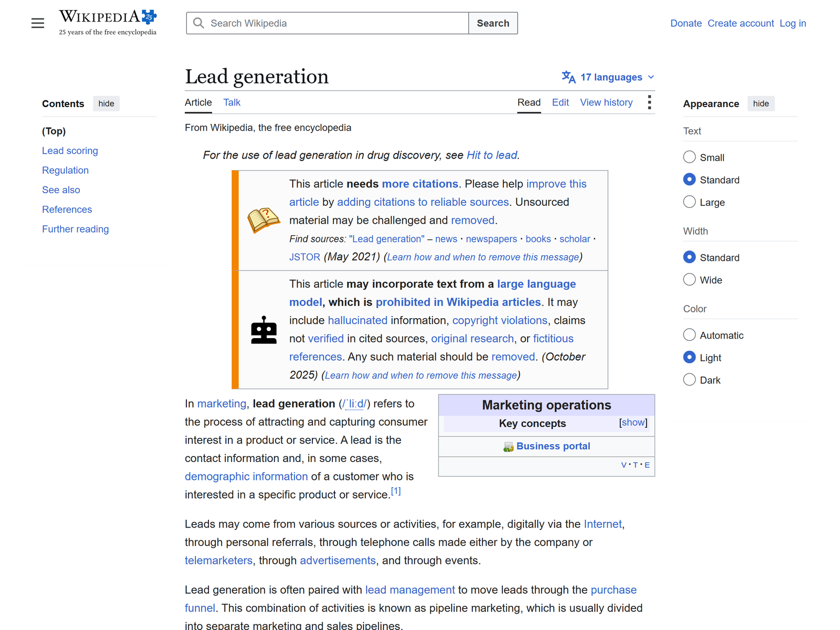Click the Wikipedia logo
Viewport: 840px width, 630px height.
(x=108, y=23)
